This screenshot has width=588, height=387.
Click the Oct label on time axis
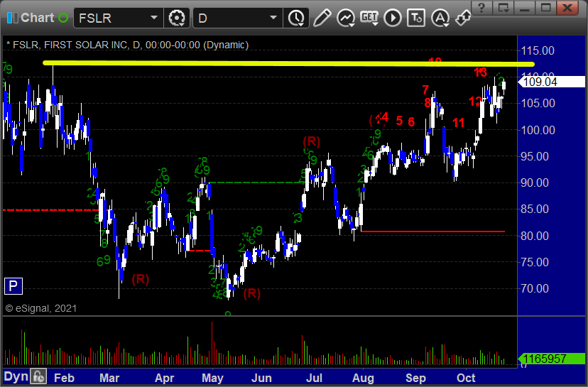[x=466, y=378]
